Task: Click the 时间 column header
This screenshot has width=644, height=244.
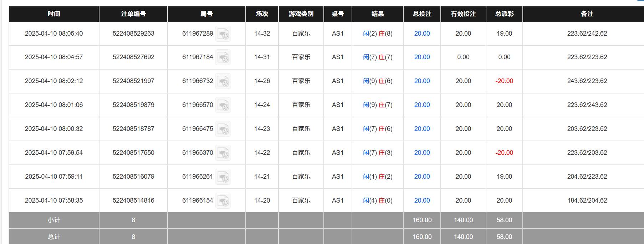Action: click(54, 14)
